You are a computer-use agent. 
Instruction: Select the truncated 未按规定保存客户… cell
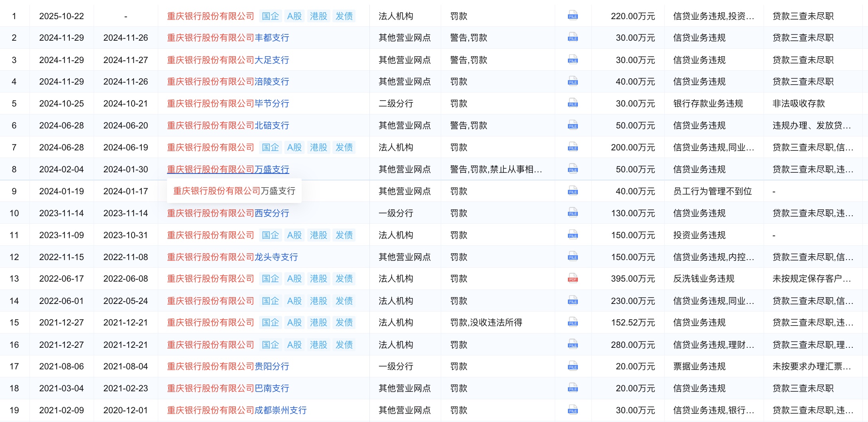(x=812, y=279)
